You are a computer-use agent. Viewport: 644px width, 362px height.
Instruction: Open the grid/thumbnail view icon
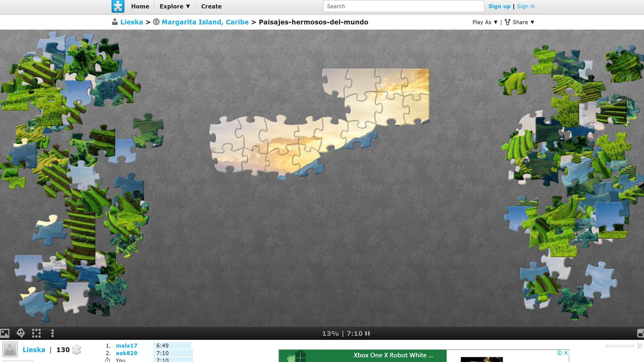pos(36,333)
